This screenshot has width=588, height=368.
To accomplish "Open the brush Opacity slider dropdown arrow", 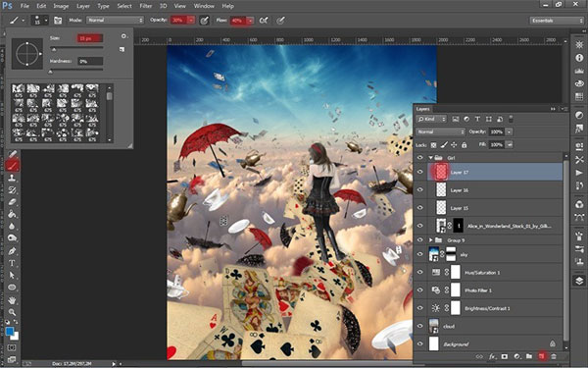I will (191, 21).
